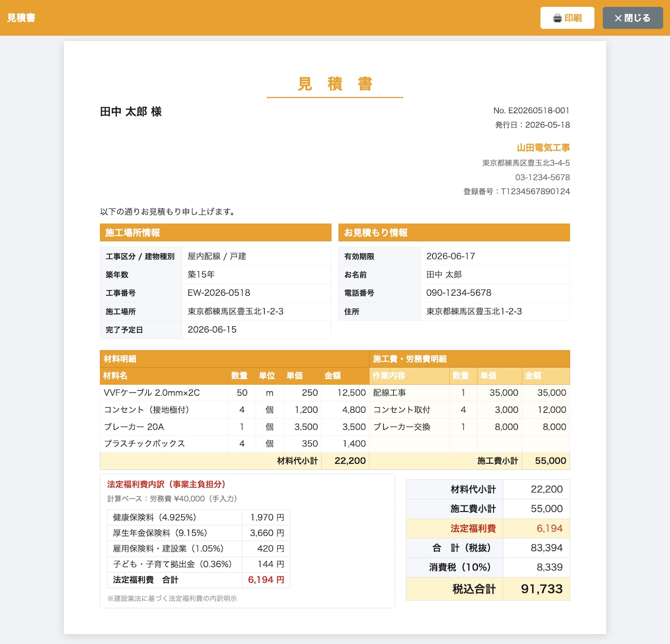Click the note ※建設業法に基づく法定福利費の内訳明示
The image size is (670, 644).
[172, 598]
